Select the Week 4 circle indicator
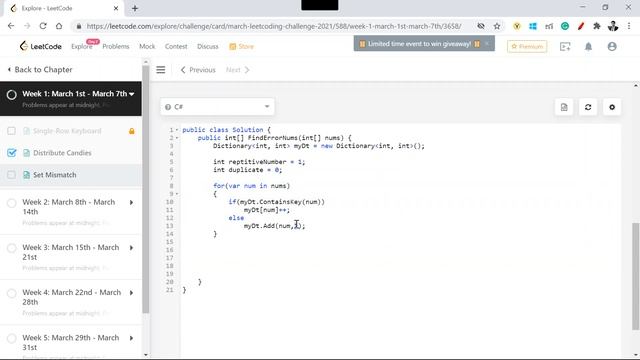The height and width of the screenshot is (360, 640). pos(11,293)
